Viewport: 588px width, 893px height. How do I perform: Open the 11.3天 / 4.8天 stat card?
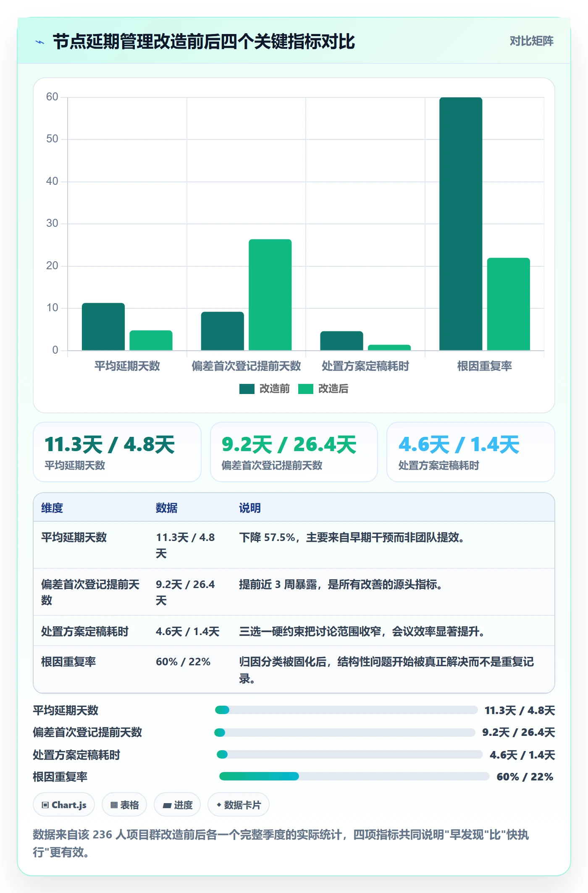click(x=117, y=452)
